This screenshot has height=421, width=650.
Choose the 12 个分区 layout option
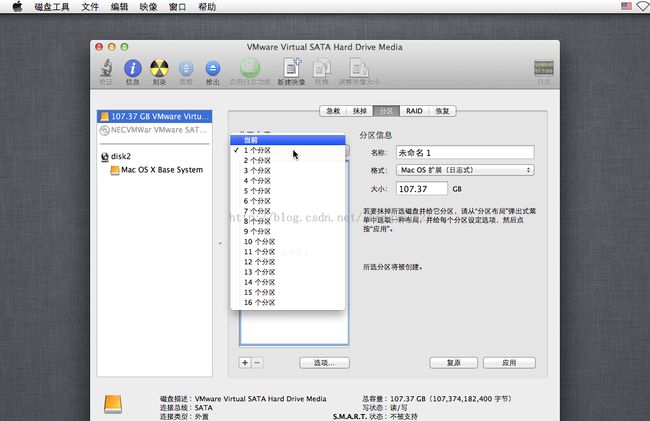[288, 262]
